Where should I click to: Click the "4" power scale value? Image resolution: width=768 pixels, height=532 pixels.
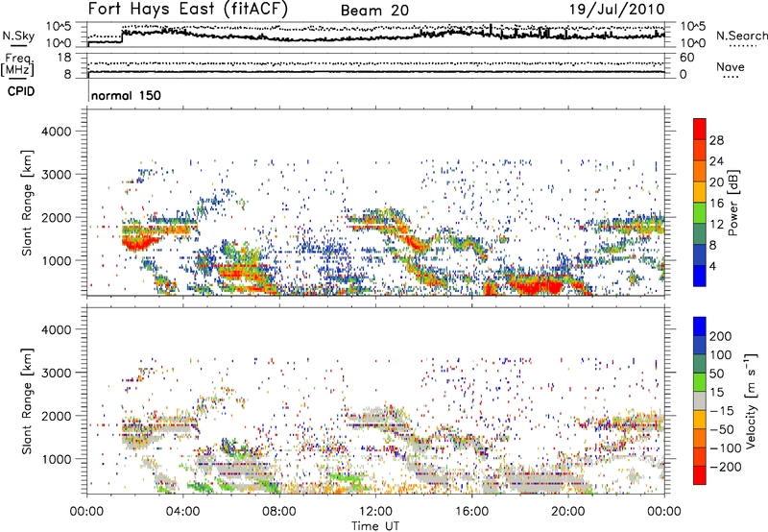point(712,266)
